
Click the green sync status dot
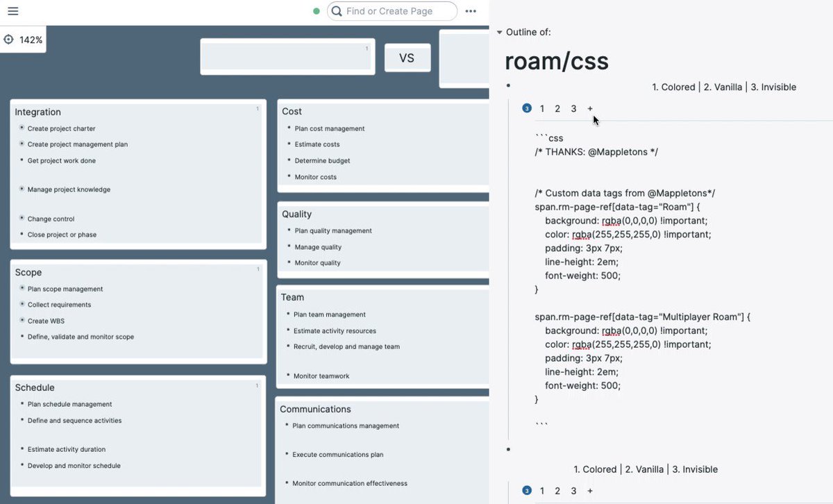point(317,11)
